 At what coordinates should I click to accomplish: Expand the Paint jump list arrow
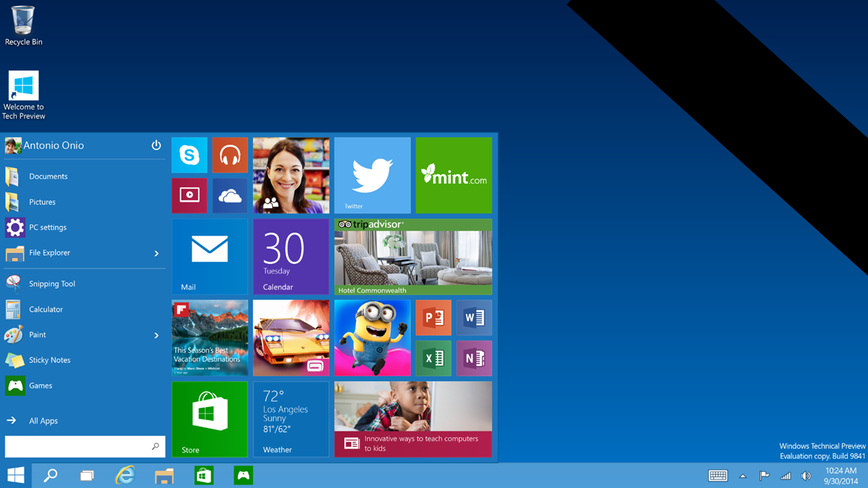(156, 335)
